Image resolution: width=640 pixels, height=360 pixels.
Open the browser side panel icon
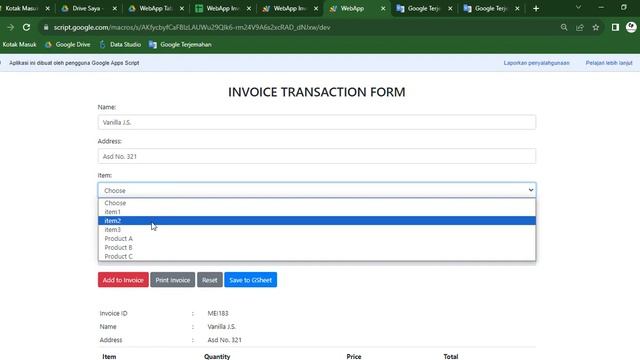point(615,27)
